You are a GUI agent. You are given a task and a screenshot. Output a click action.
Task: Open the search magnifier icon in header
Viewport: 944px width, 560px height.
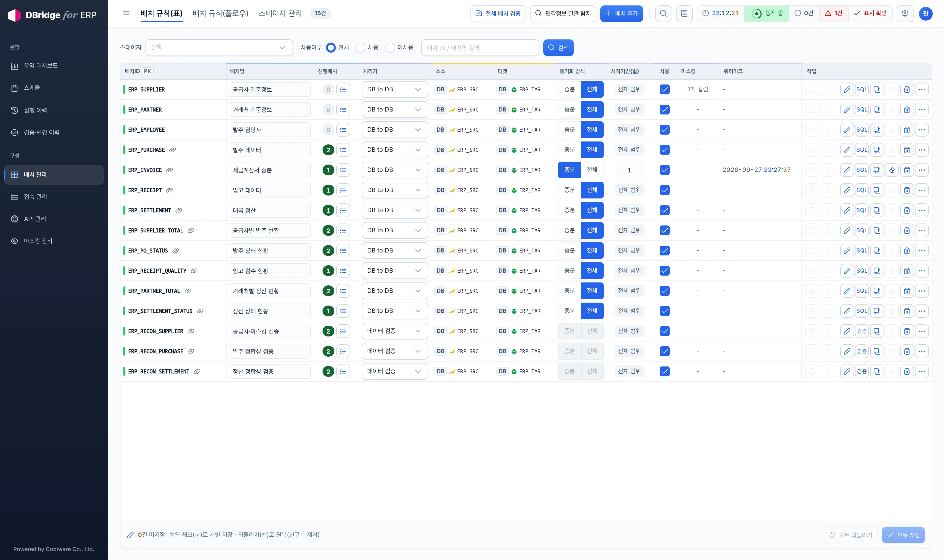pos(664,14)
